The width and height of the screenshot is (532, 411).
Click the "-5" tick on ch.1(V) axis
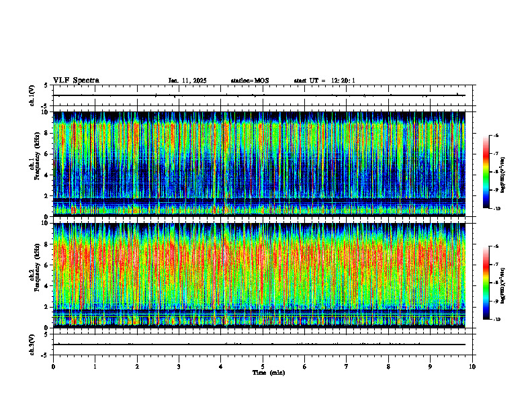[45, 106]
